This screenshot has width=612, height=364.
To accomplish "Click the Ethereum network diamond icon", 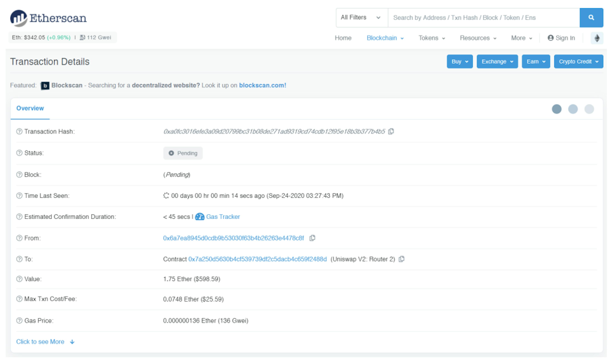I will [x=597, y=38].
